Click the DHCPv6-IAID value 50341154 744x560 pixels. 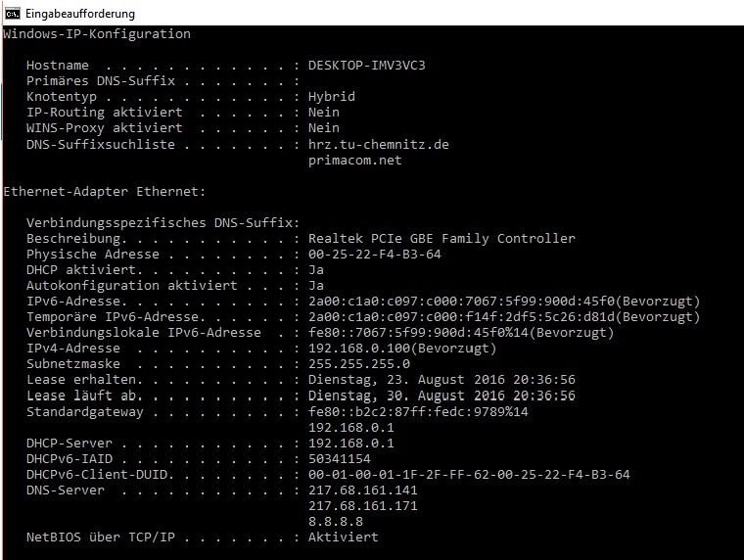coord(340,459)
